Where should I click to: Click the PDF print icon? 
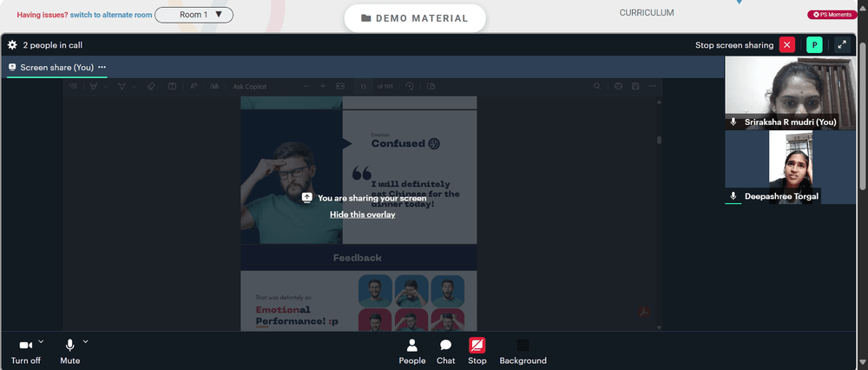point(619,86)
